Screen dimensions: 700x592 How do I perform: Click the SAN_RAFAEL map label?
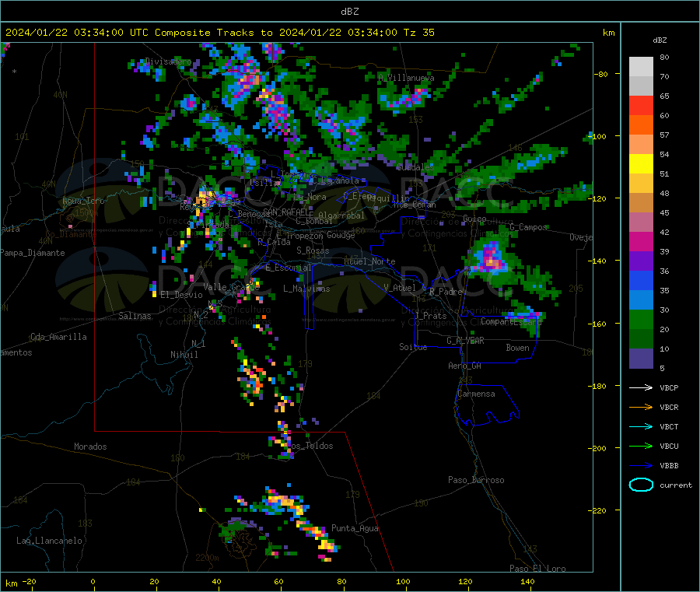(286, 212)
